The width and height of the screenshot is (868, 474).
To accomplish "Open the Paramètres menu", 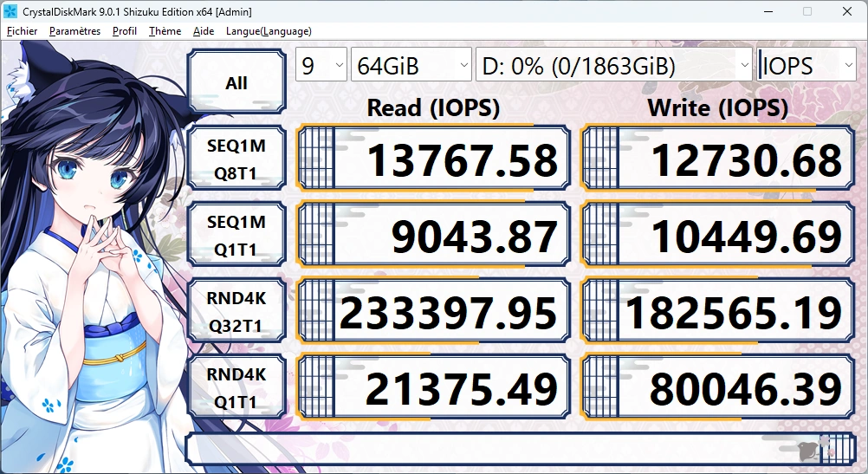I will 74,31.
